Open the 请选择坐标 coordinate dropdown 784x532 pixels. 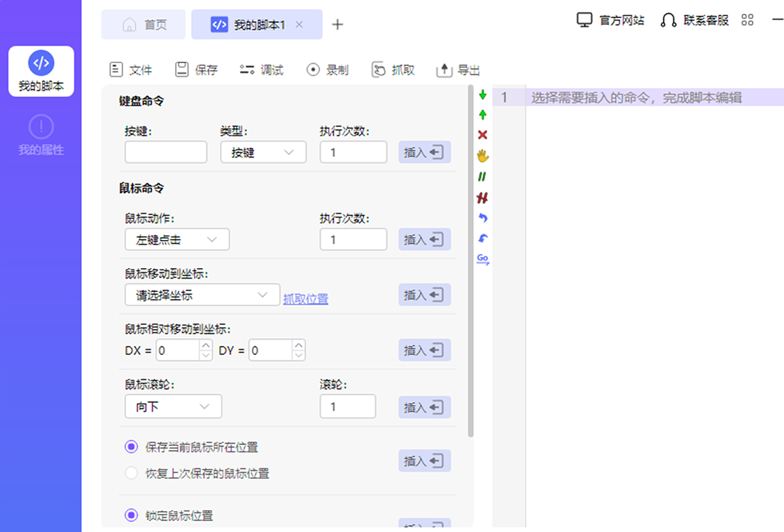point(202,295)
